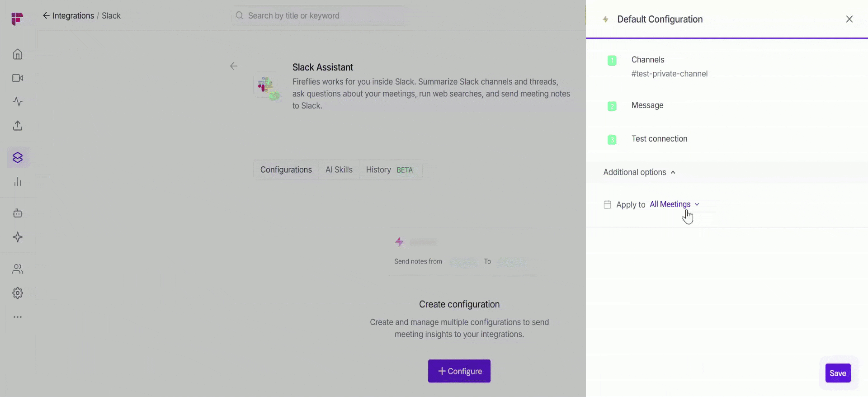Open Settings gear in sidebar
Viewport: 868px width, 397px height.
click(x=18, y=293)
